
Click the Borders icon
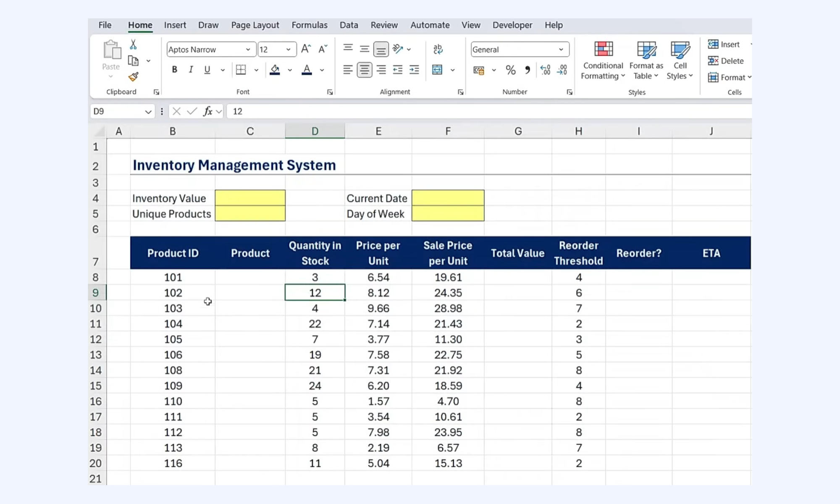(241, 70)
